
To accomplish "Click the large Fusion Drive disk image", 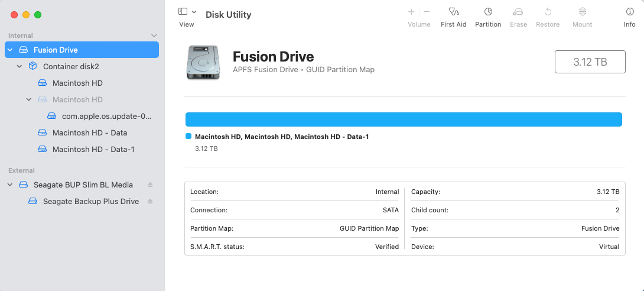I will click(x=203, y=62).
